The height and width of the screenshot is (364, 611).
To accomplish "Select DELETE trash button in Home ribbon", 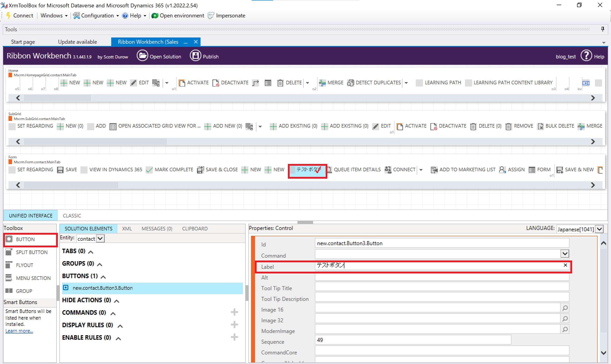I will [x=290, y=83].
